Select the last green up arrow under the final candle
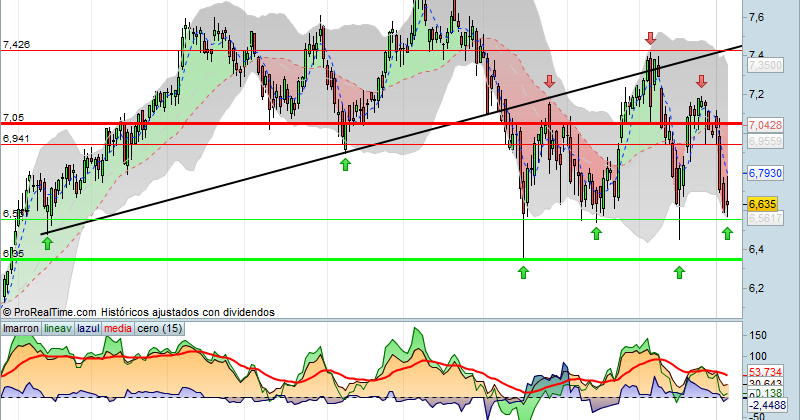The width and height of the screenshot is (800, 420). (727, 233)
